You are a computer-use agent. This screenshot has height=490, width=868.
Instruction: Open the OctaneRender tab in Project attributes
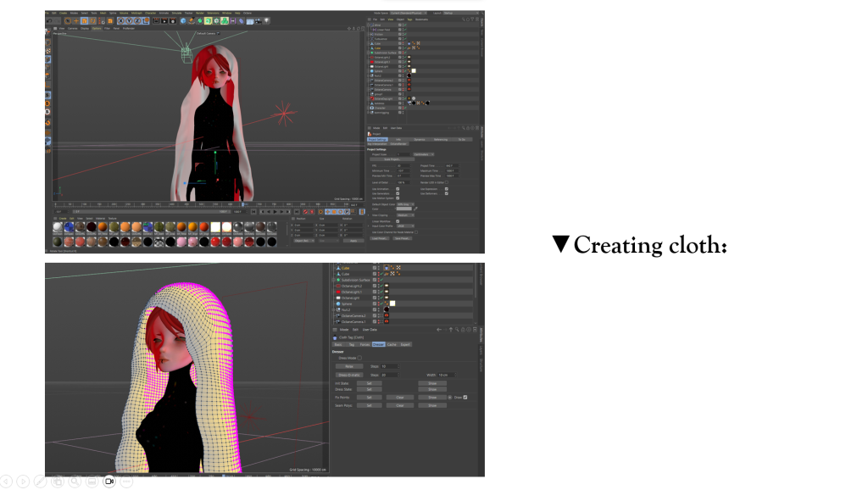[398, 144]
